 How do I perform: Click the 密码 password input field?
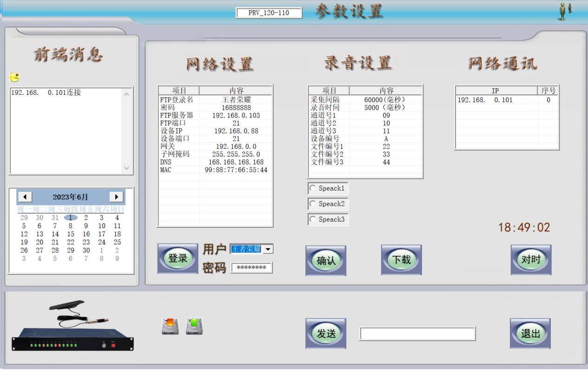click(x=251, y=268)
